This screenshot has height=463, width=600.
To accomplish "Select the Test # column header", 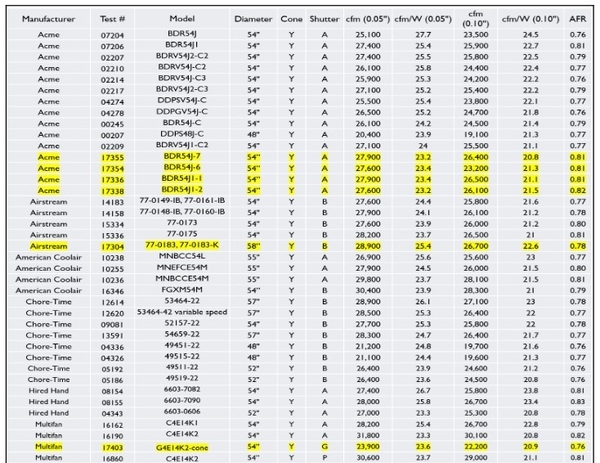I will pos(112,19).
